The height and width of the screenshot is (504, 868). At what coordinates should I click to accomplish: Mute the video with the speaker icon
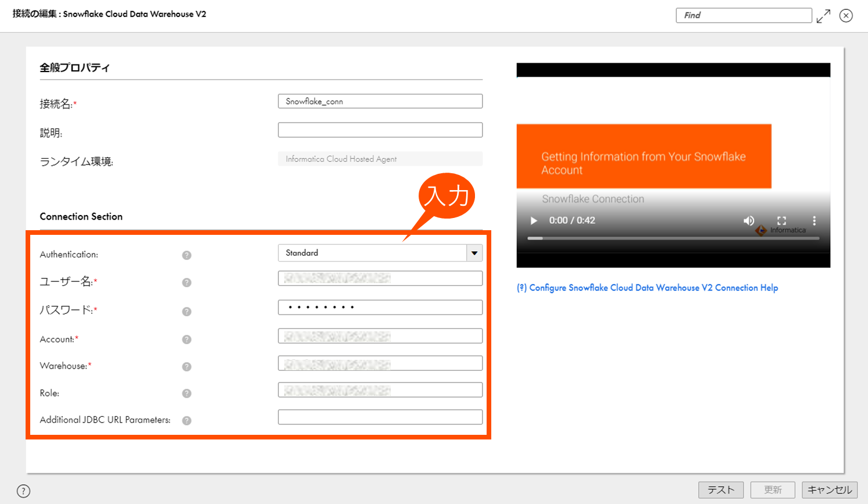749,220
